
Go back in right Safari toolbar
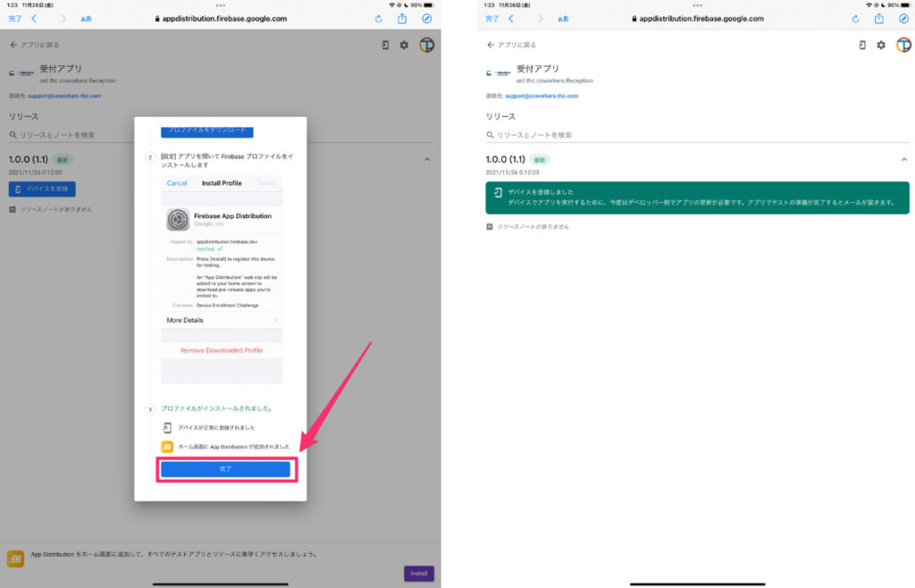511,19
